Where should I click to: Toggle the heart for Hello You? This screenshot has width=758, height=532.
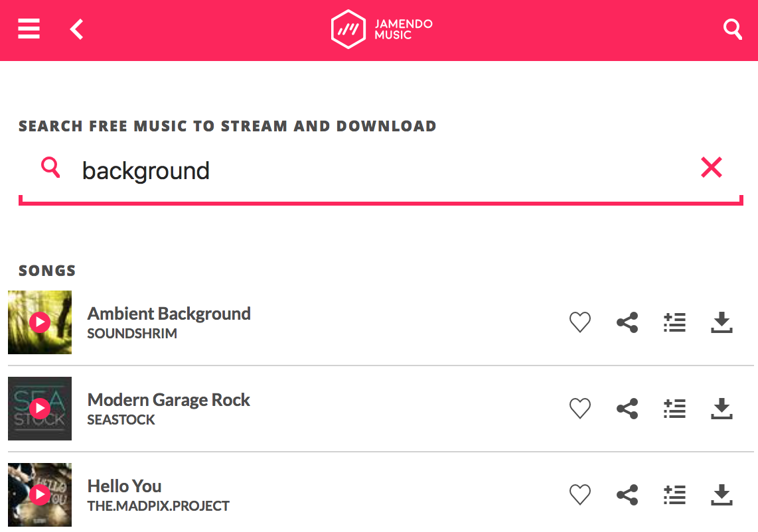[x=580, y=495]
